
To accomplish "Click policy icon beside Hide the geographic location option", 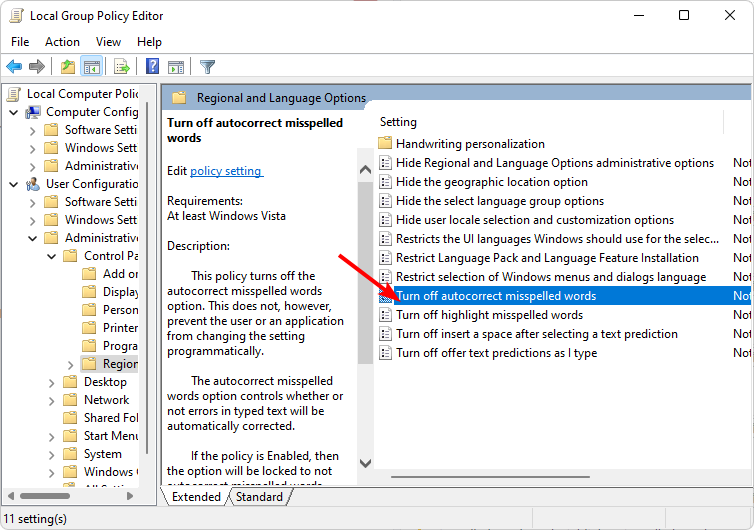I will tap(385, 182).
